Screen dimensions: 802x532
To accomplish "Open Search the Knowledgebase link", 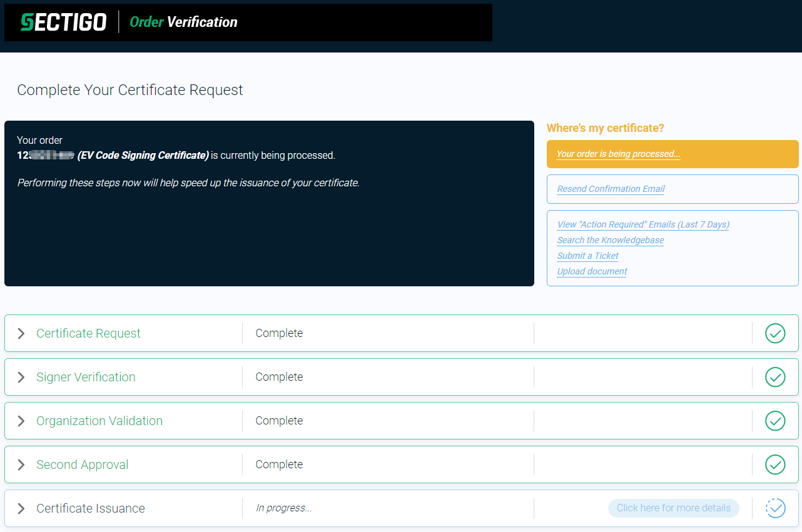I will 610,240.
